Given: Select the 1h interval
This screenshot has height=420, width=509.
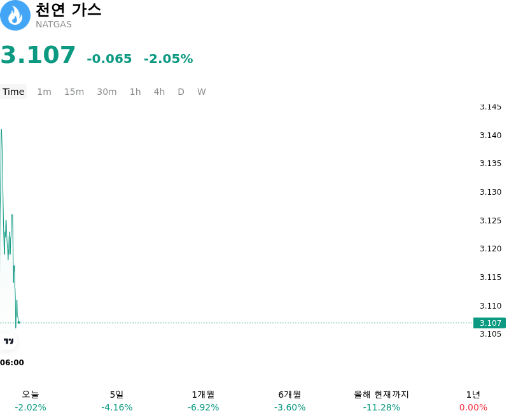Looking at the screenshot, I should pyautogui.click(x=136, y=92).
